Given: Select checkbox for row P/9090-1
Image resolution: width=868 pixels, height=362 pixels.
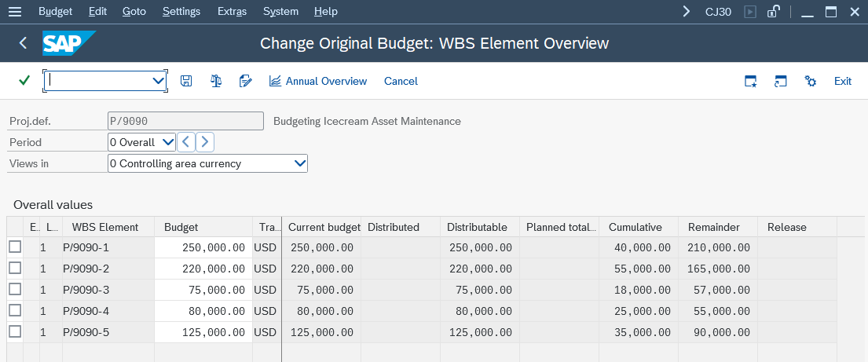Looking at the screenshot, I should pos(15,247).
